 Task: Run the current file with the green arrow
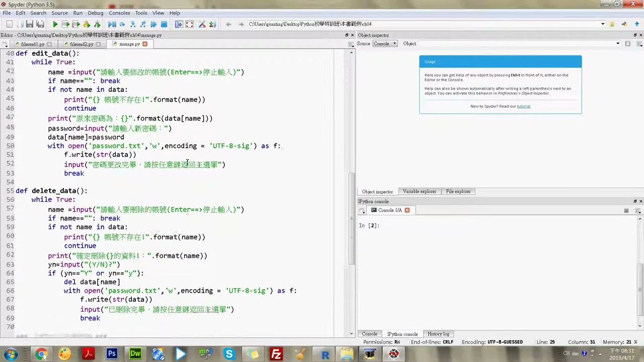coord(55,24)
